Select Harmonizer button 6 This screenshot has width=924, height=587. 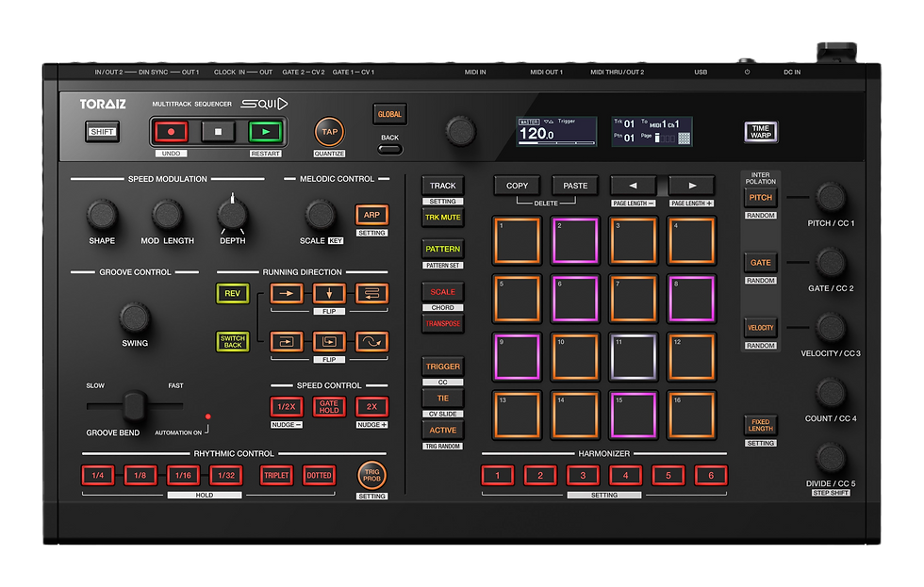tap(711, 475)
